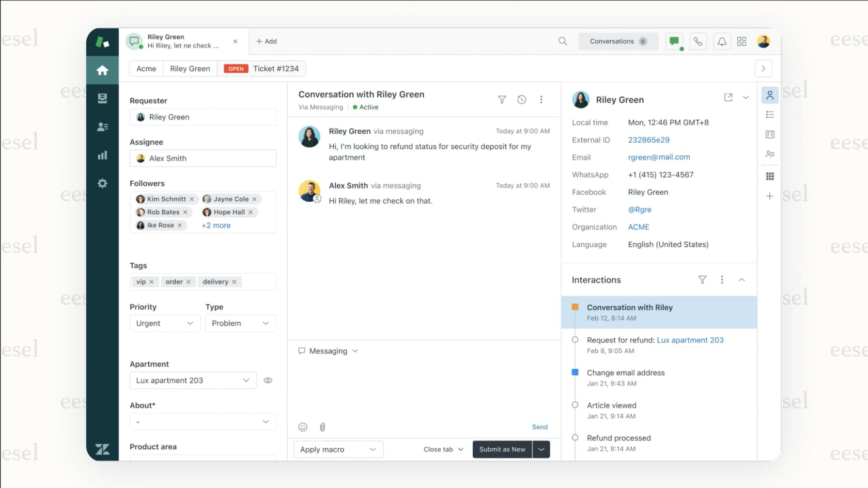
Task: Switch to the Riley Green breadcrumb tab
Action: 190,69
